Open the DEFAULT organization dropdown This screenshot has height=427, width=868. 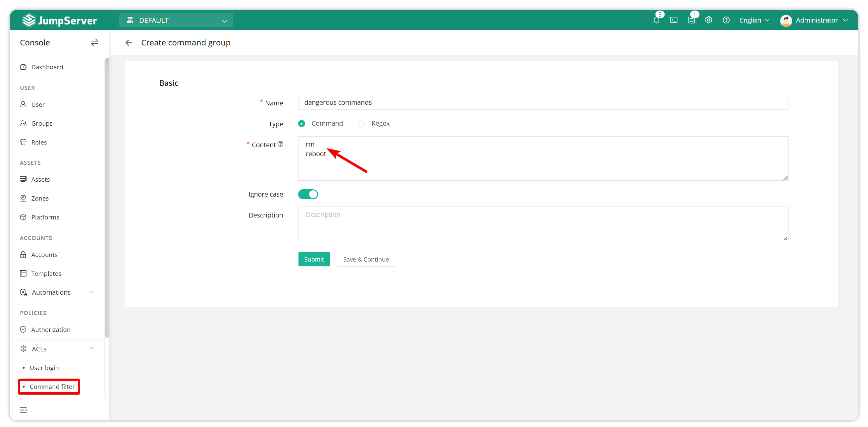(176, 21)
